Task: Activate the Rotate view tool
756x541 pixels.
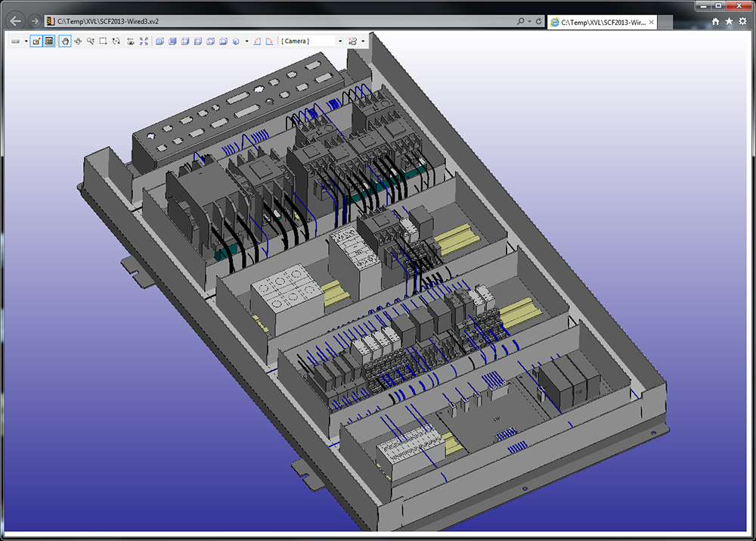Action: pyautogui.click(x=116, y=41)
